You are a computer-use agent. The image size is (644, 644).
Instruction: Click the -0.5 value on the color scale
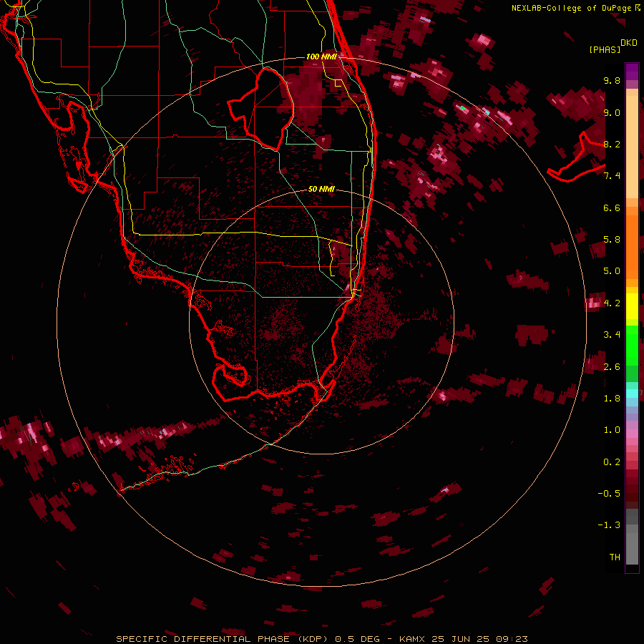(609, 494)
